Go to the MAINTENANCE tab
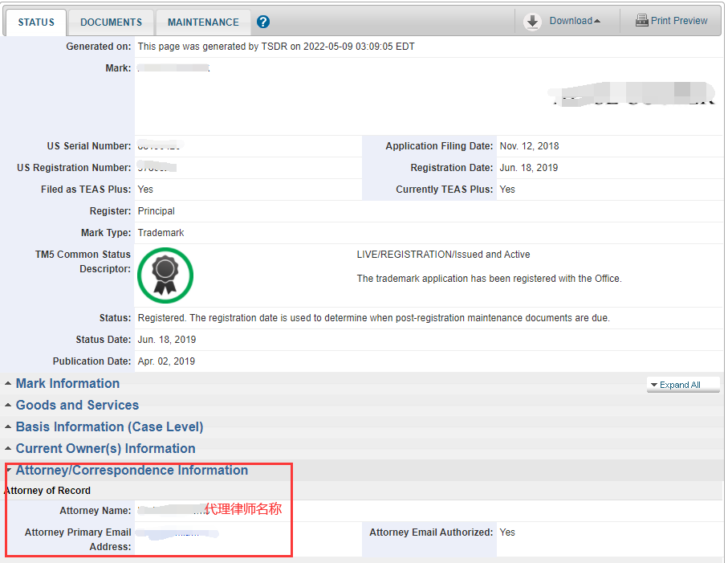The height and width of the screenshot is (563, 728). pyautogui.click(x=203, y=22)
